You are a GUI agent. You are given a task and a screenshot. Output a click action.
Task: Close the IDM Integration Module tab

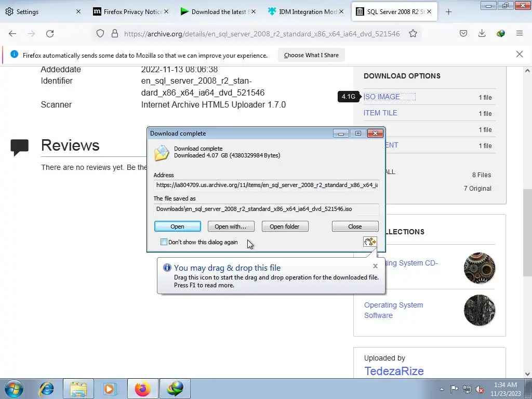(x=341, y=11)
